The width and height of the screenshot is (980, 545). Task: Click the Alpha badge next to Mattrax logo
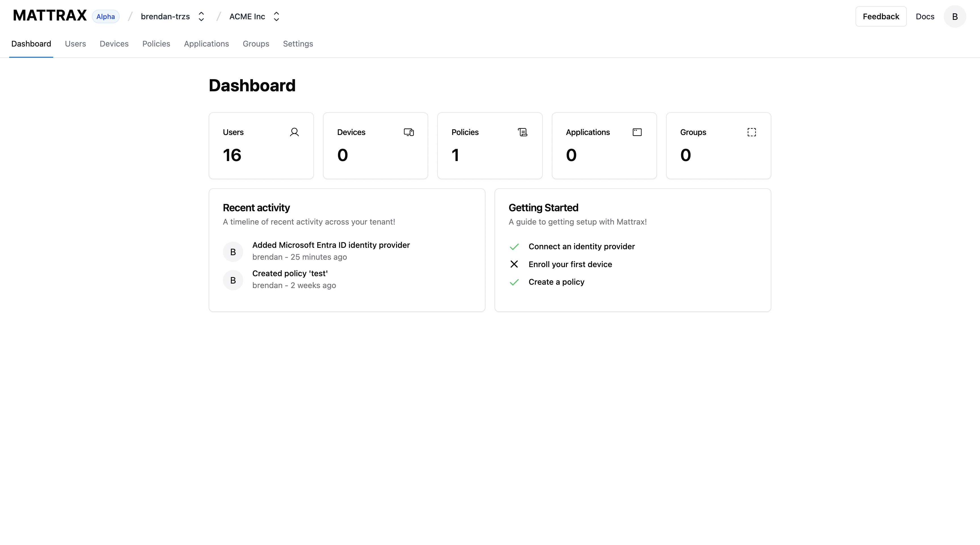coord(105,16)
